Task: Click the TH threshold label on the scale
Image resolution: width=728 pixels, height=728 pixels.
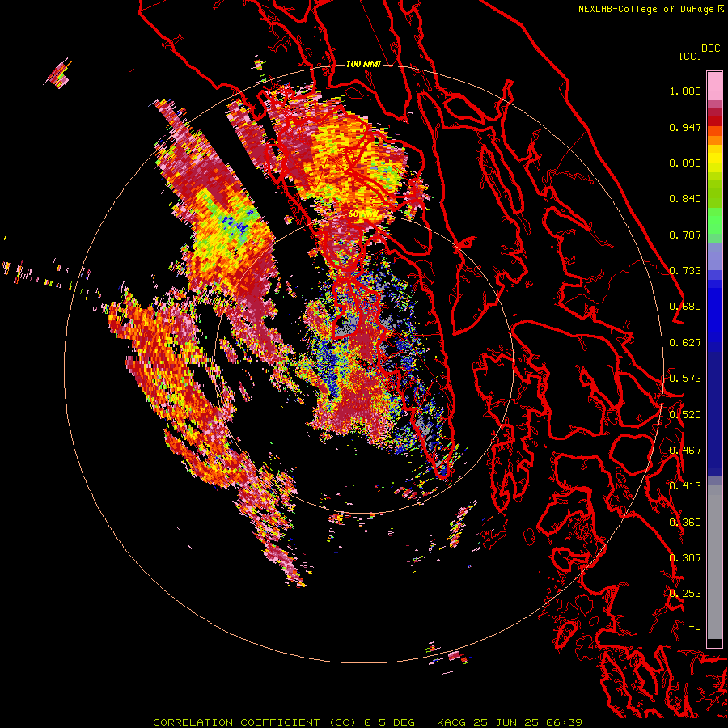Action: click(695, 630)
